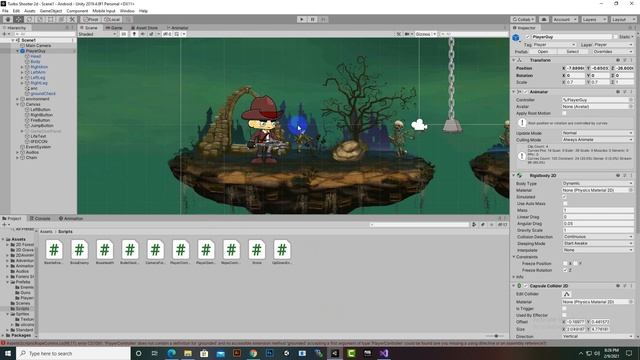Switch to the Game tab
The height and width of the screenshot is (360, 640).
[x=114, y=28]
